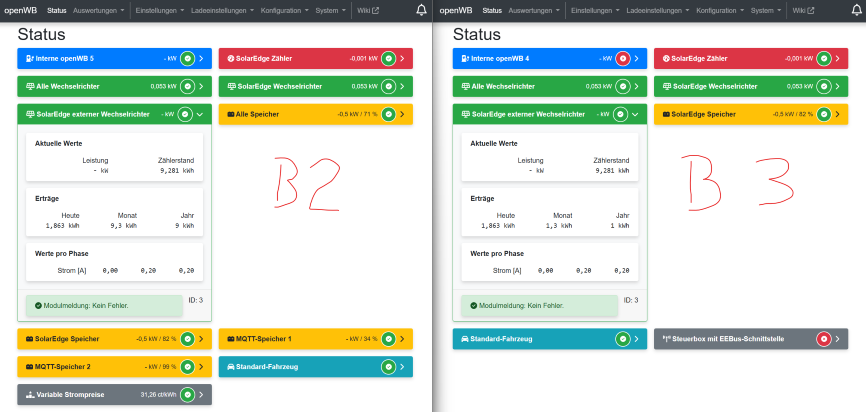Click 31,26 ct/kWh price value
The height and width of the screenshot is (412, 866).
[159, 395]
